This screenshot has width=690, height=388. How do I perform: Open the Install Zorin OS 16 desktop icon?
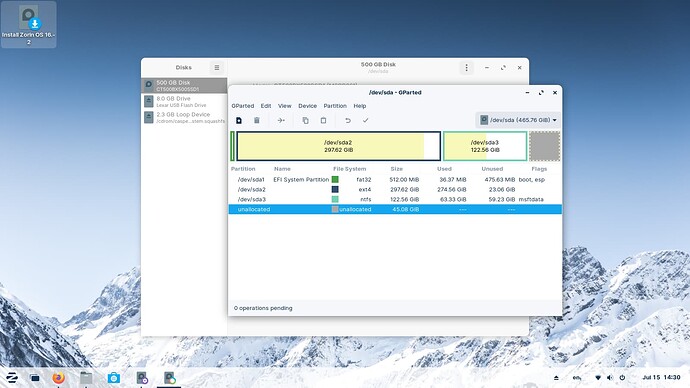(29, 25)
